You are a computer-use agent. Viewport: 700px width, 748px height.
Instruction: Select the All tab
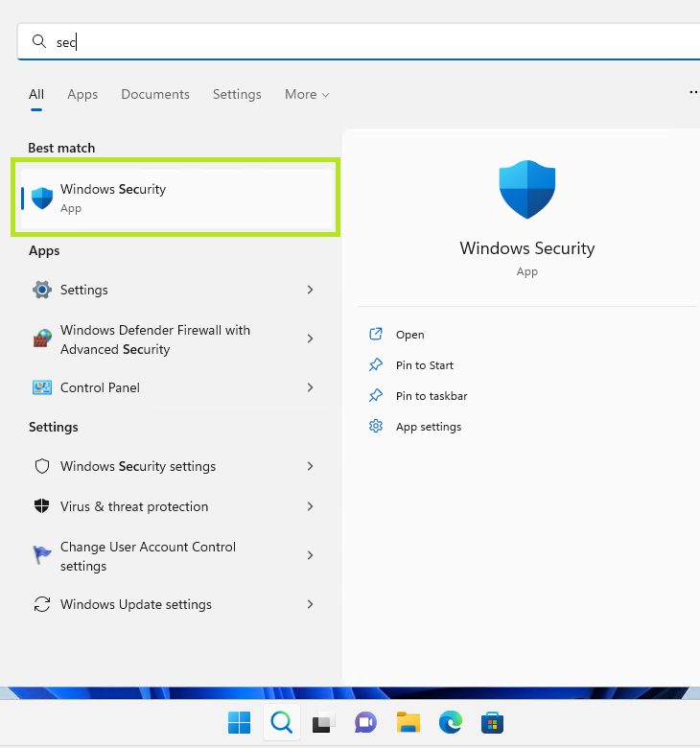36,94
